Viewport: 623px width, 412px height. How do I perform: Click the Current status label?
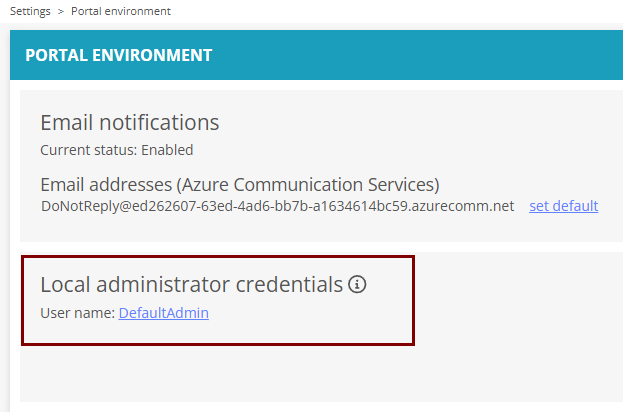pyautogui.click(x=89, y=150)
